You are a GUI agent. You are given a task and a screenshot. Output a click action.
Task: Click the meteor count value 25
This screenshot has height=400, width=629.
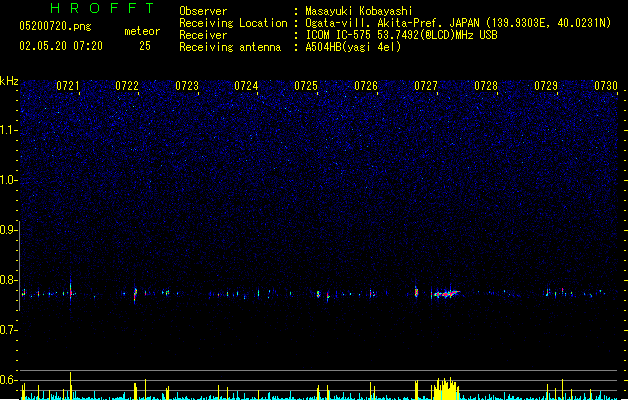pos(145,46)
